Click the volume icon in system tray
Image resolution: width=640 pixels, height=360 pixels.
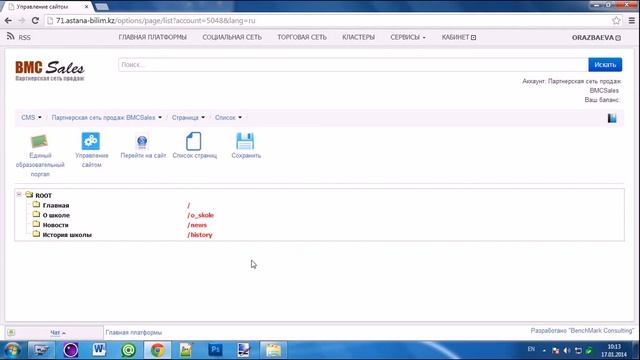tap(567, 350)
